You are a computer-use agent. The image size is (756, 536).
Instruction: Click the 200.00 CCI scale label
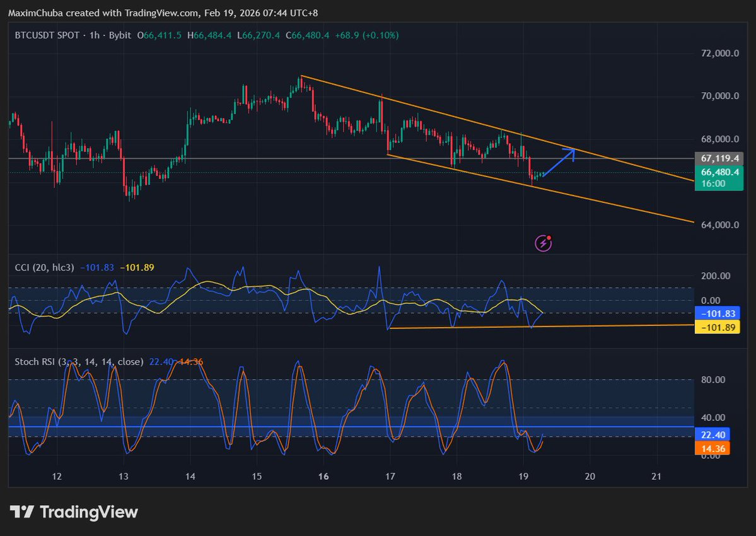716,276
